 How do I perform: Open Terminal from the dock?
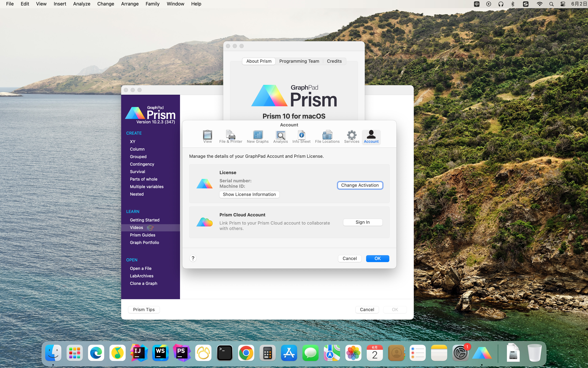click(x=225, y=353)
